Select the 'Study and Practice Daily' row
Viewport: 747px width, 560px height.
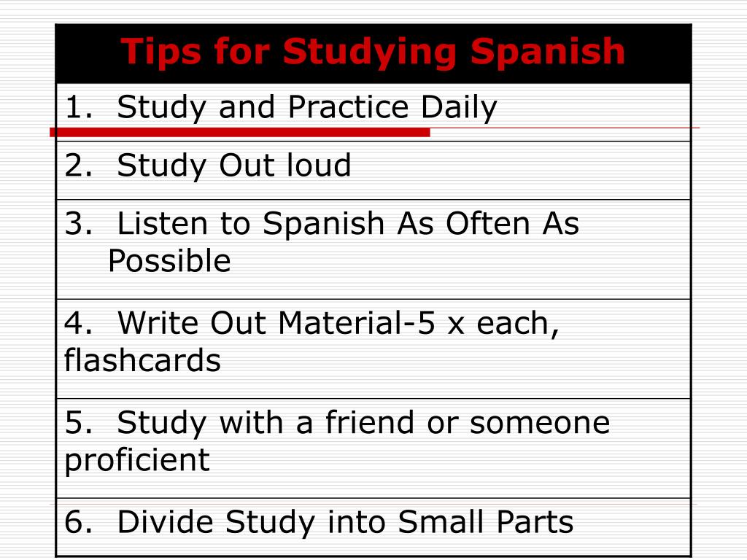[x=373, y=112]
